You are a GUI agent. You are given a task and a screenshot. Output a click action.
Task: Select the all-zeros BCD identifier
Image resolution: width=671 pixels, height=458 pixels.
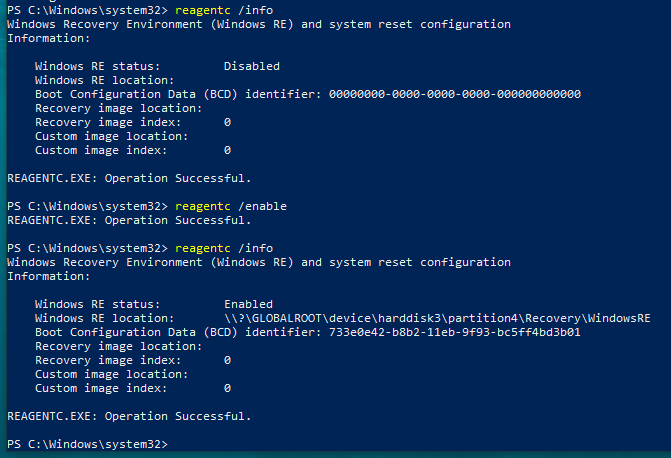point(454,94)
